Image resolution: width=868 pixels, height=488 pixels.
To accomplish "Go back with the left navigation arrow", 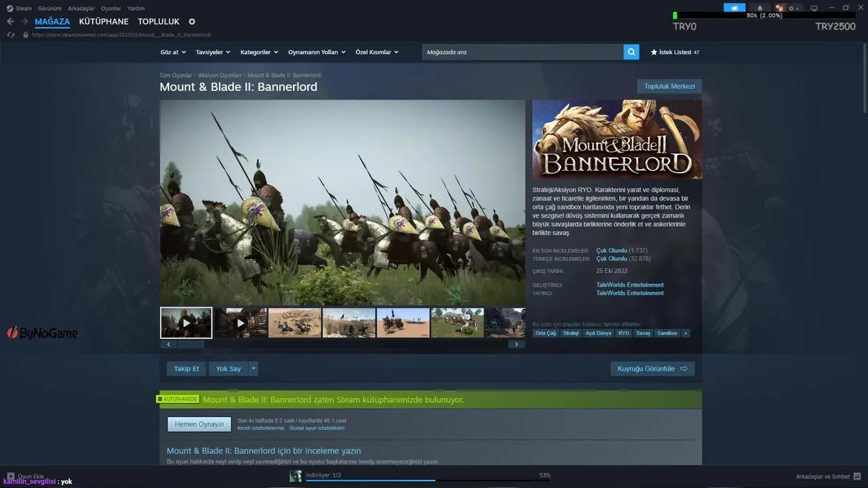I will (x=10, y=22).
